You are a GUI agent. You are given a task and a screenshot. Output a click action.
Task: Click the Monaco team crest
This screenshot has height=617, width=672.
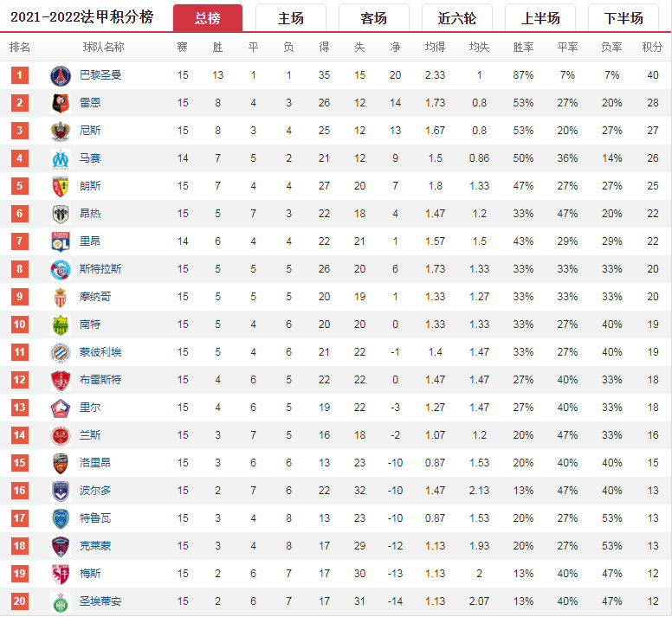coord(61,297)
